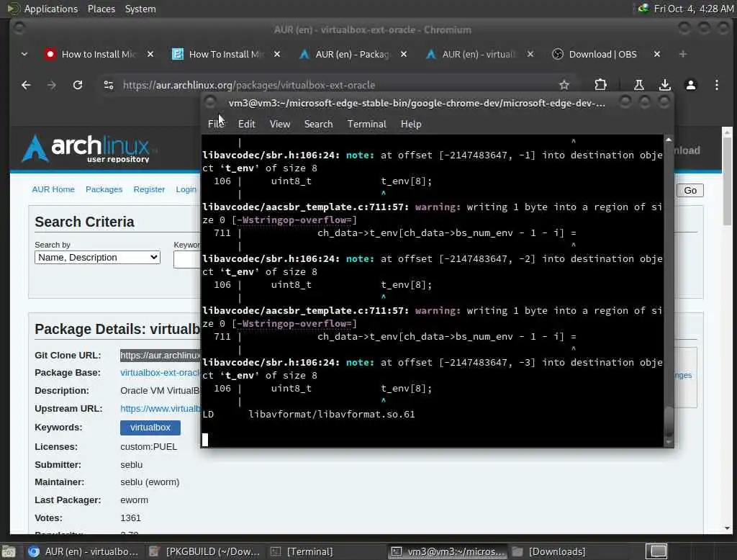Add a new browser tab
Image resolution: width=737 pixels, height=560 pixels.
tap(683, 54)
